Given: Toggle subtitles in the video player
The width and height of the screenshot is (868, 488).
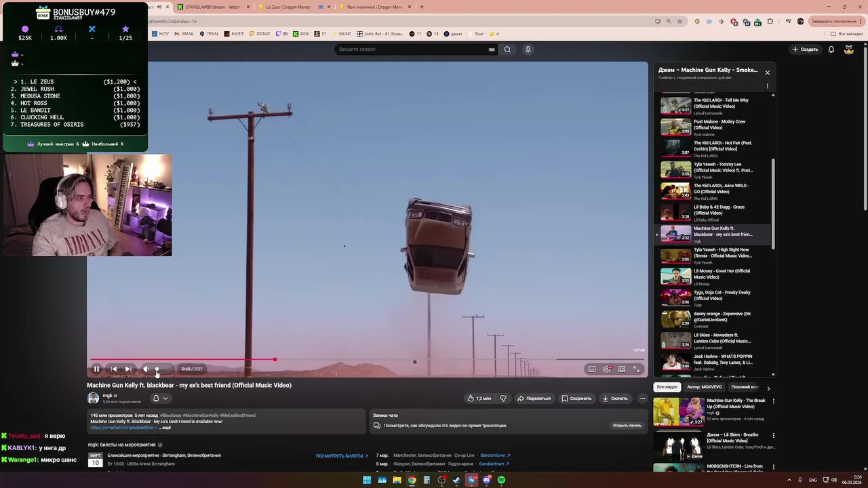Looking at the screenshot, I should 592,369.
